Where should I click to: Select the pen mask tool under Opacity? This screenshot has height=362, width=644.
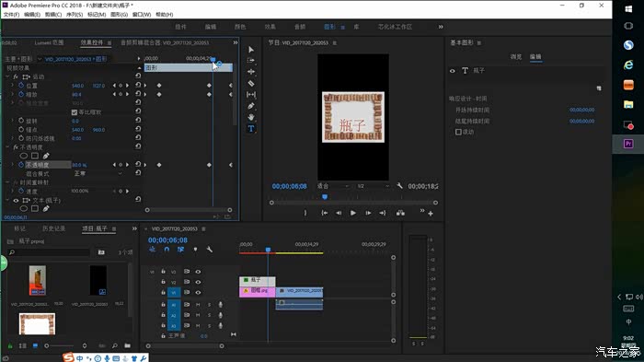pos(46,156)
